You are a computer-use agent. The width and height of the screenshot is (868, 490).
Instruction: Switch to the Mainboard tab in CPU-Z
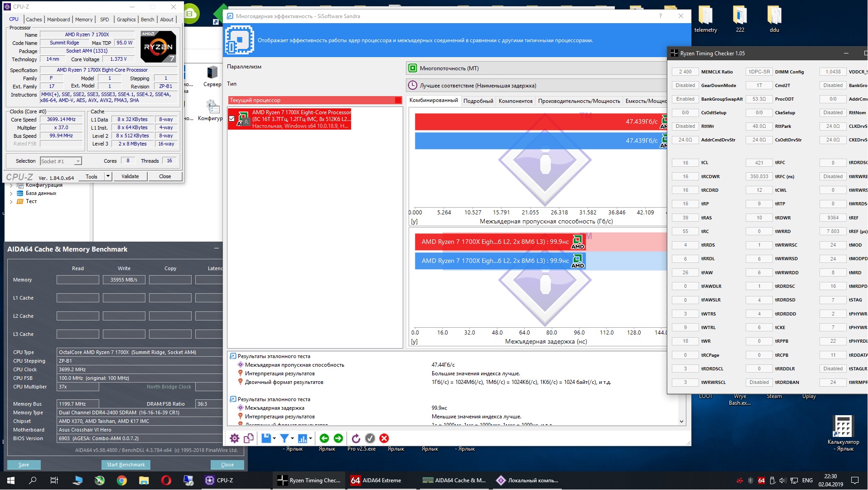[x=58, y=19]
